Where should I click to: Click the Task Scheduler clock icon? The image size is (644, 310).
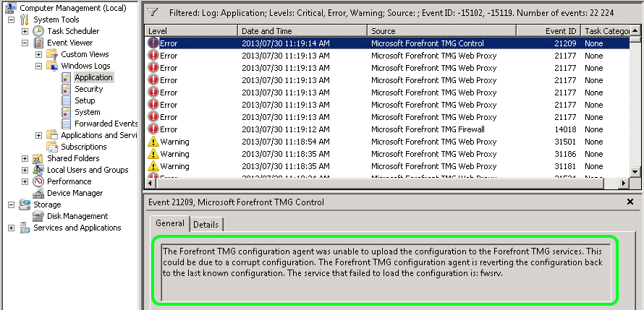click(38, 31)
